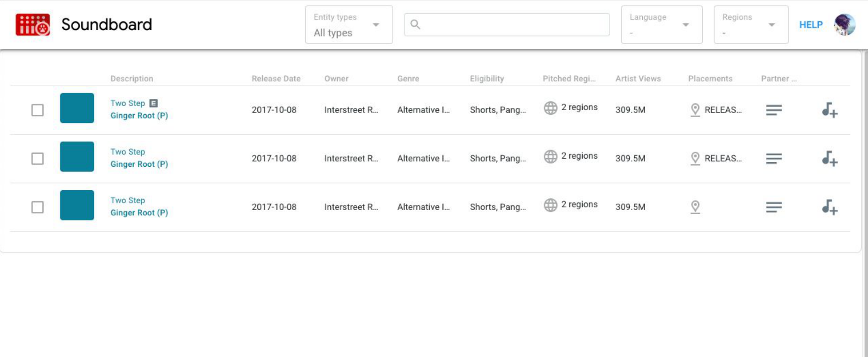Click RELEAS... placement text in the first row
The width and height of the screenshot is (868, 357).
pyautogui.click(x=723, y=110)
